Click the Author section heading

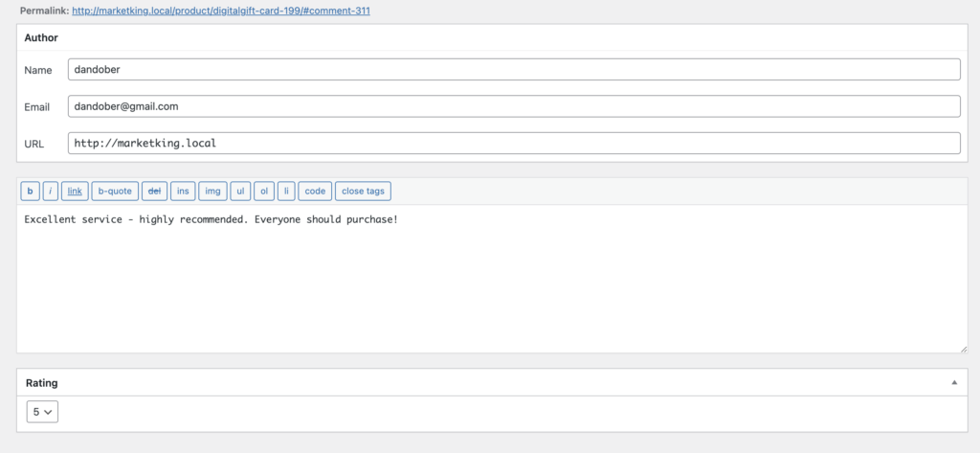pos(41,37)
